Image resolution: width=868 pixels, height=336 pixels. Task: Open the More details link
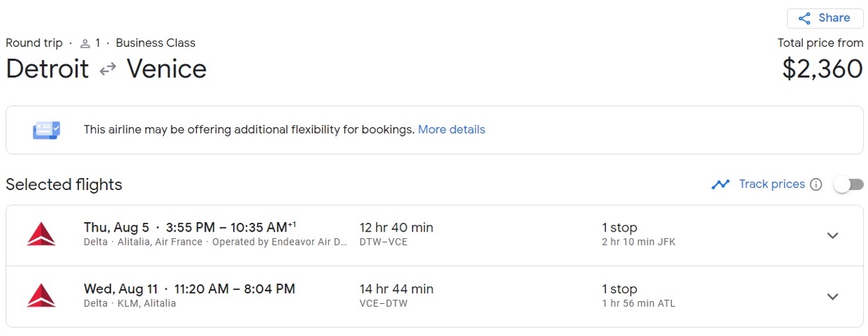[x=451, y=130]
